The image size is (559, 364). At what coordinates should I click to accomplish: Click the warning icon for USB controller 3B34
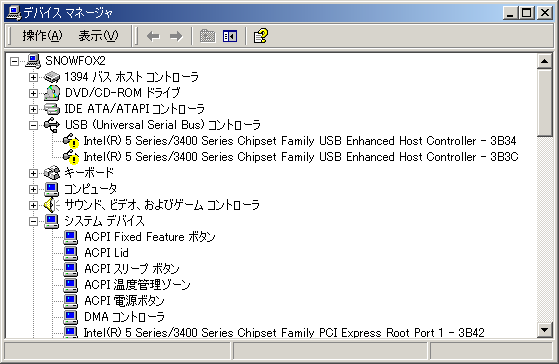(71, 141)
